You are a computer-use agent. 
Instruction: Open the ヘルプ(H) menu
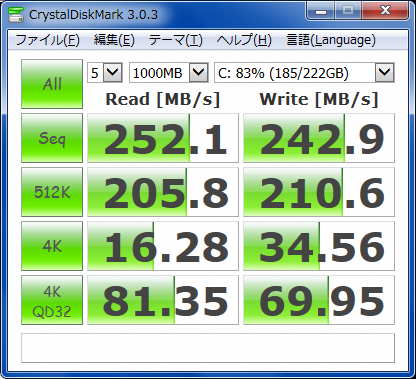point(244,40)
